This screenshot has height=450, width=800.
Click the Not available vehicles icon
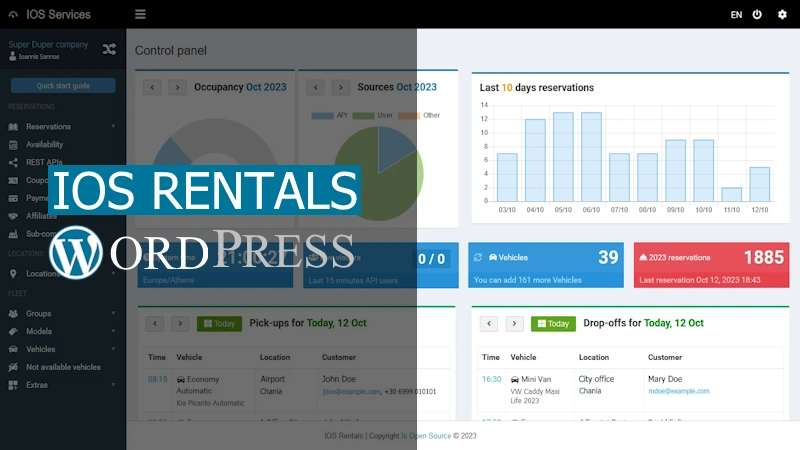tap(13, 367)
